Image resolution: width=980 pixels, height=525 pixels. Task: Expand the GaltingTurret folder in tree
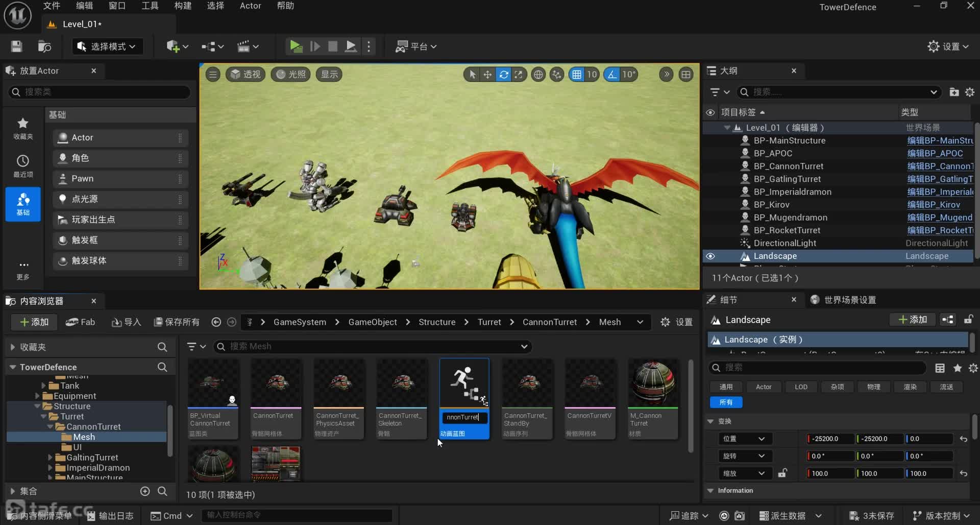[50, 458]
